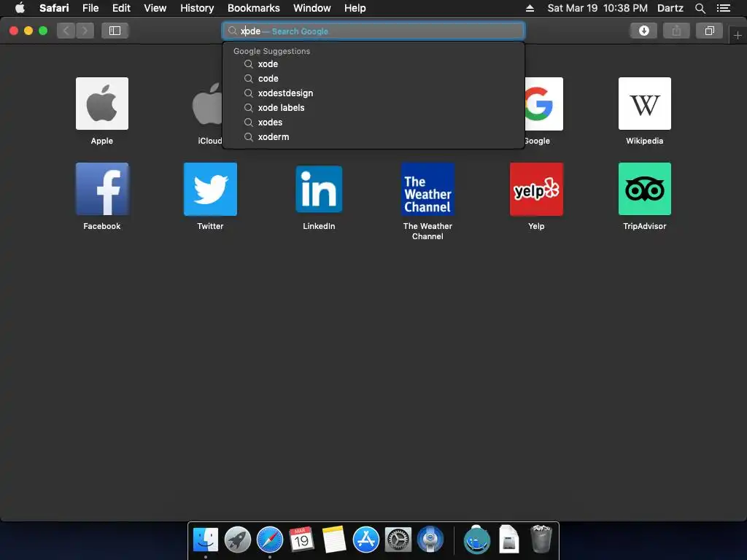The image size is (747, 560).
Task: Open the Safari menu
Action: coord(54,8)
